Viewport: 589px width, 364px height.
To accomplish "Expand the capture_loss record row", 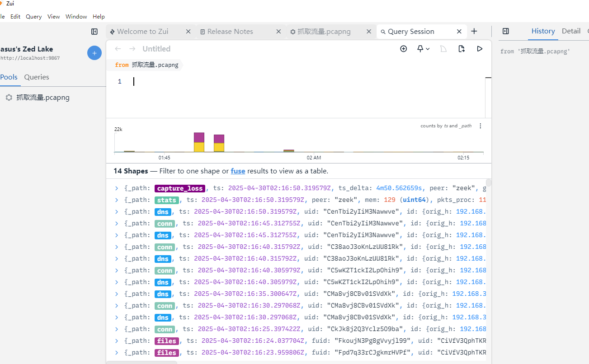I will 116,188.
